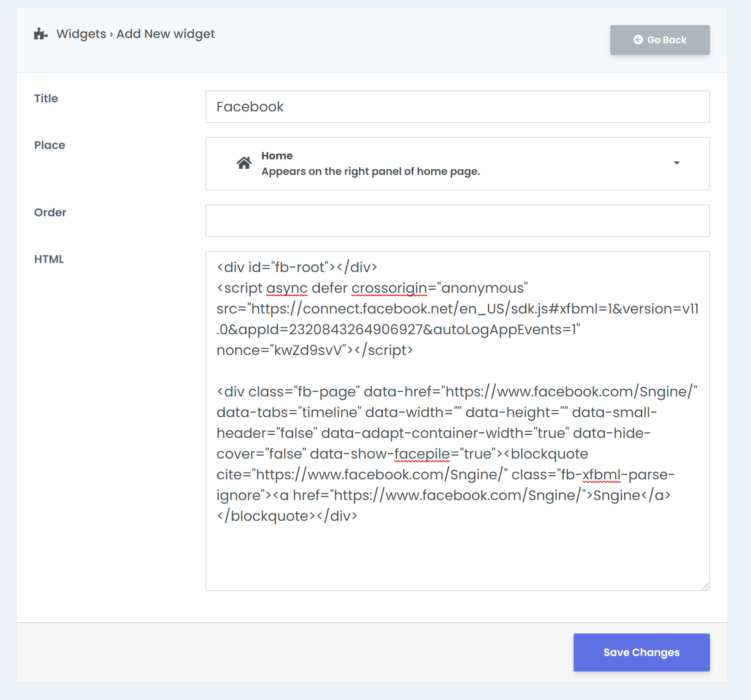751x700 pixels.
Task: Click the bold 'Home' option title
Action: 277,156
